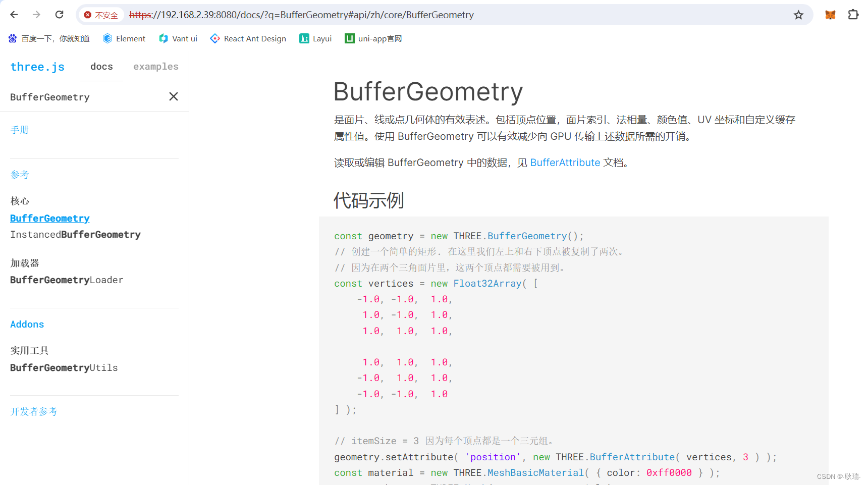Open MetaMask from the browser toolbar
Screen dimensions: 868x485
830,15
